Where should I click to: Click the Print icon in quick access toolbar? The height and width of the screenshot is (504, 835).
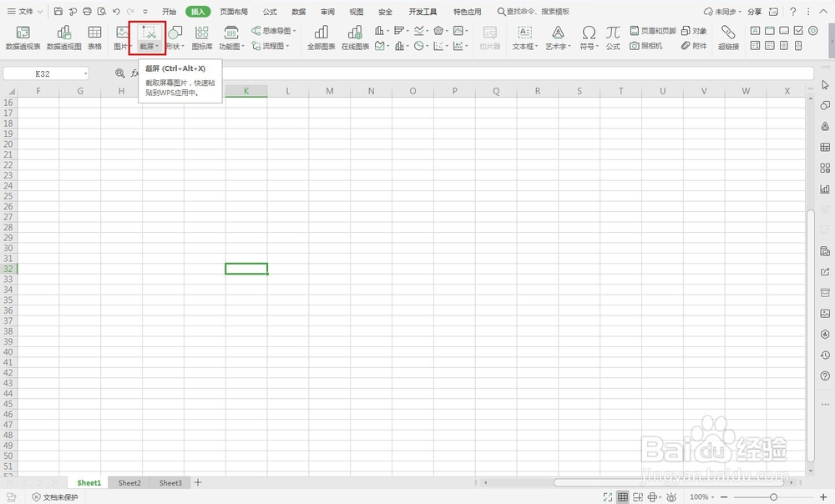click(x=88, y=11)
